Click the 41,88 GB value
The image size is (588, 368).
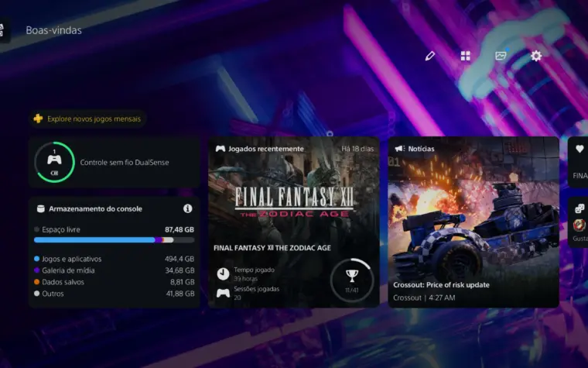(x=180, y=294)
